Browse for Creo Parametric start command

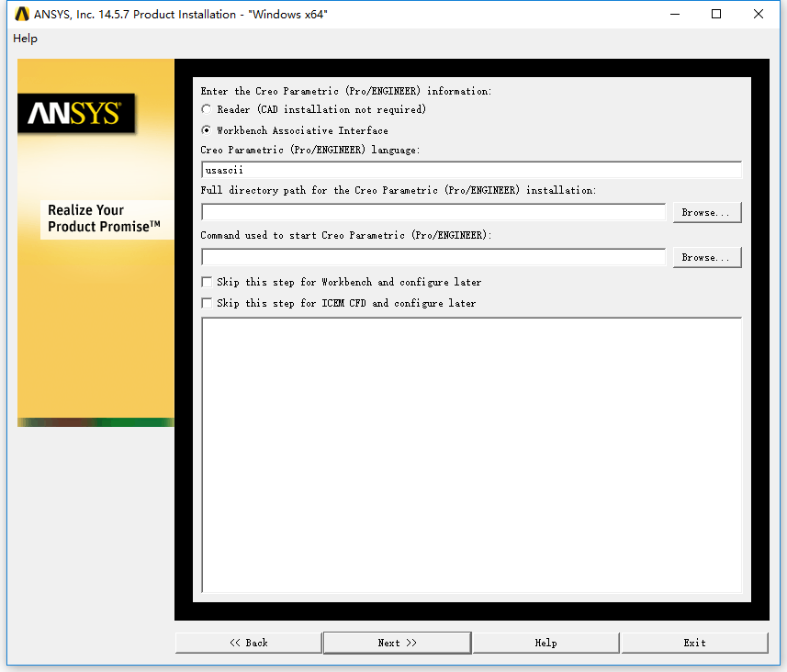point(707,257)
